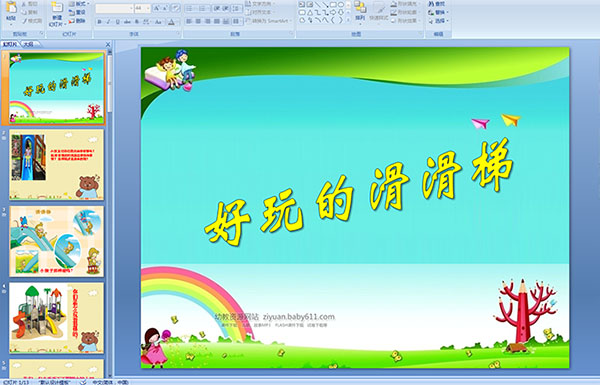Click the increase font size icon
The image size is (600, 385).
(x=156, y=8)
